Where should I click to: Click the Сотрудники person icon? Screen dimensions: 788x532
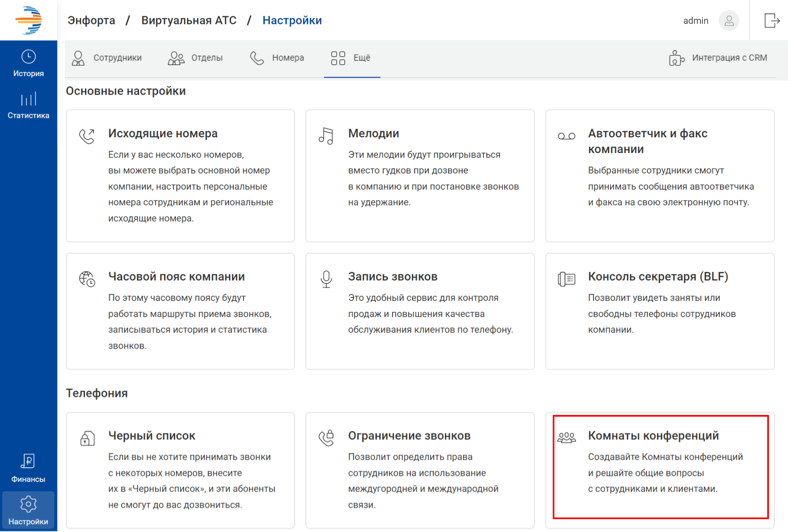(x=78, y=58)
